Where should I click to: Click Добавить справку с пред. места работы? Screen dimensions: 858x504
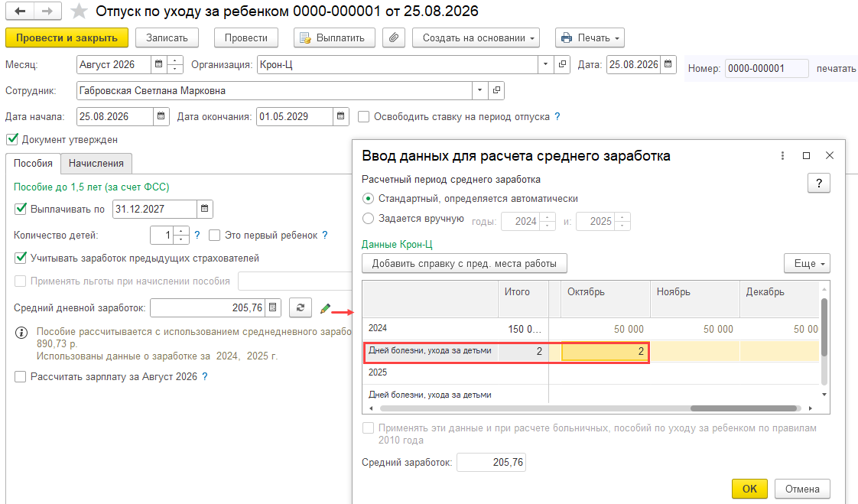click(465, 263)
